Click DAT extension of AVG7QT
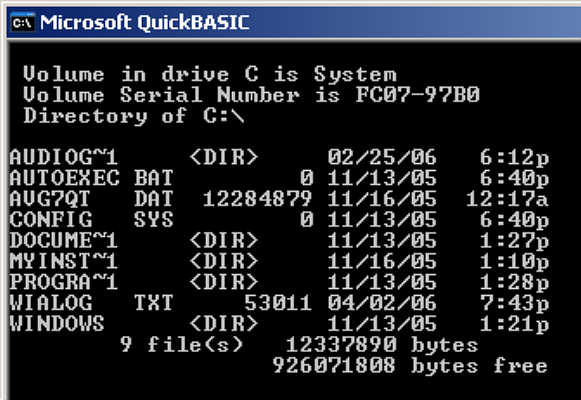This screenshot has height=400, width=581. pos(154,199)
